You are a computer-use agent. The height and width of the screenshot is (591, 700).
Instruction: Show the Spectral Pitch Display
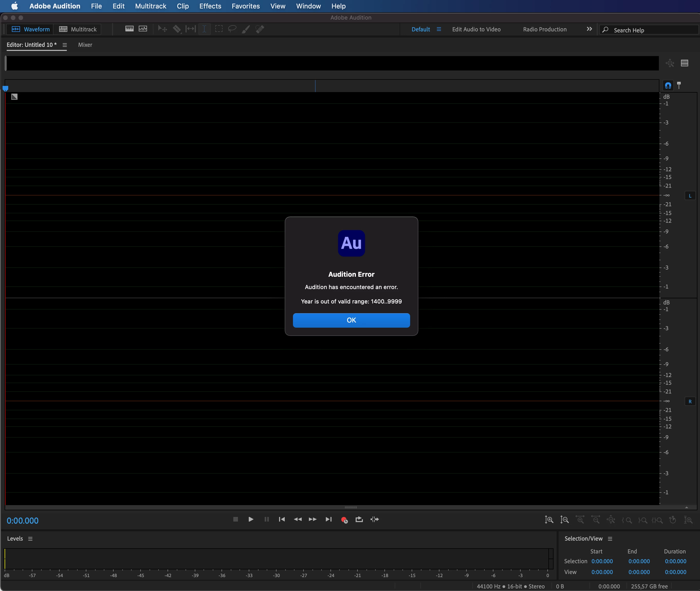click(x=143, y=29)
